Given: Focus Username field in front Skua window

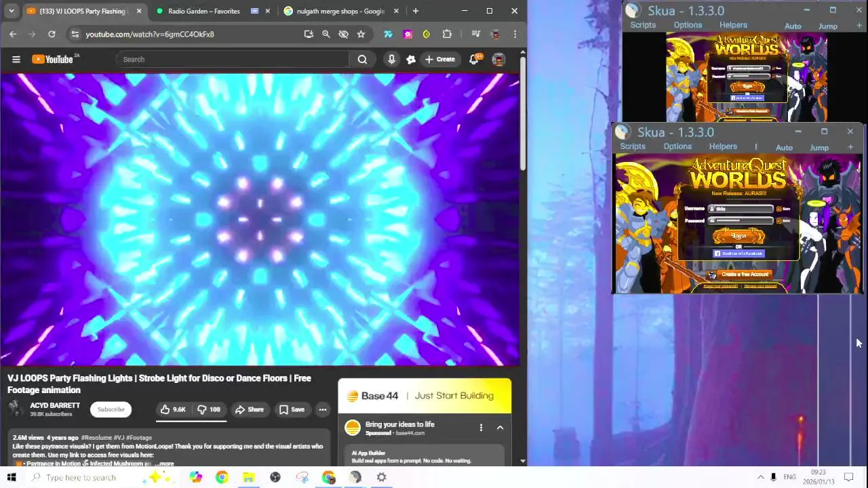Looking at the screenshot, I should (x=741, y=209).
